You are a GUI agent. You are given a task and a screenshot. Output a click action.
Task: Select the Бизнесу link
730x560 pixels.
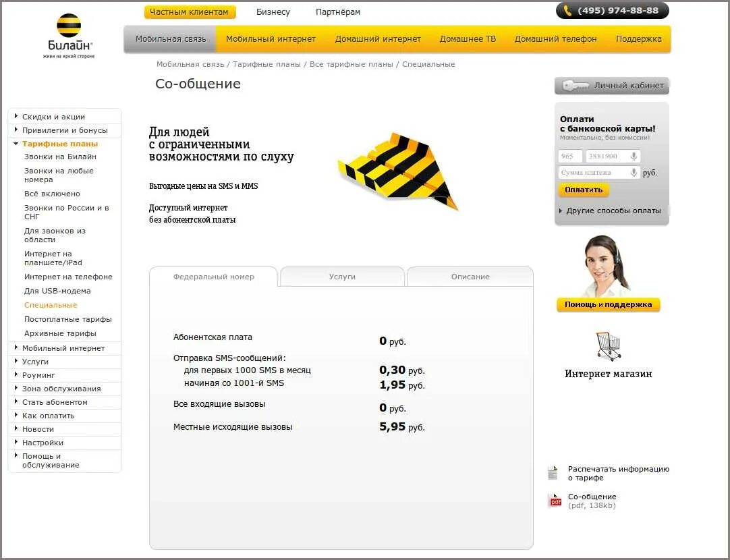point(273,12)
